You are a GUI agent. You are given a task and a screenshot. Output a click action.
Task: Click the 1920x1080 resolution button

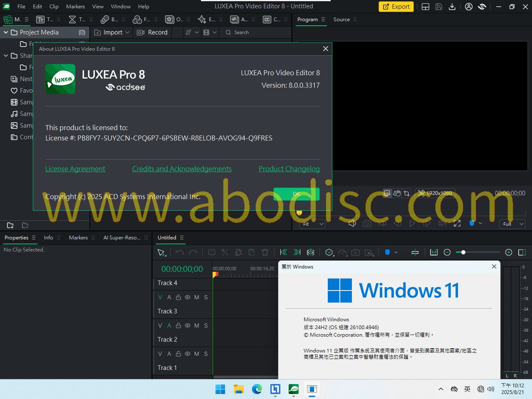435,193
